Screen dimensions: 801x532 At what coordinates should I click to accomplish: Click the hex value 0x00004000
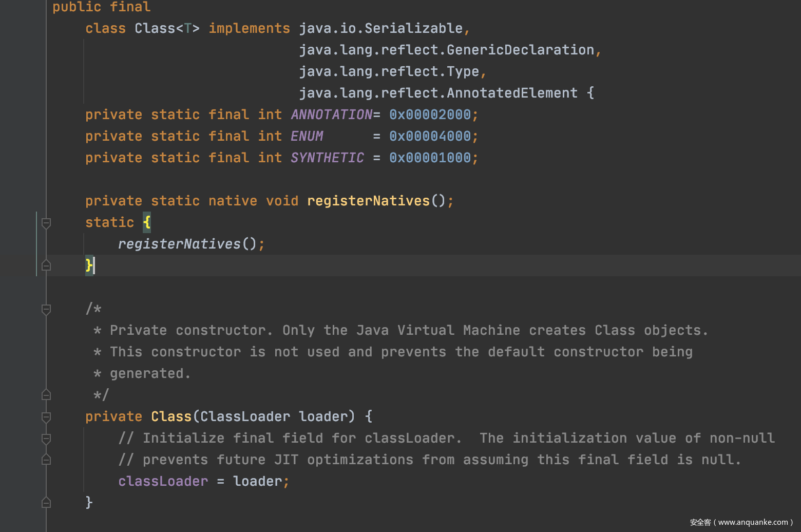pos(430,136)
